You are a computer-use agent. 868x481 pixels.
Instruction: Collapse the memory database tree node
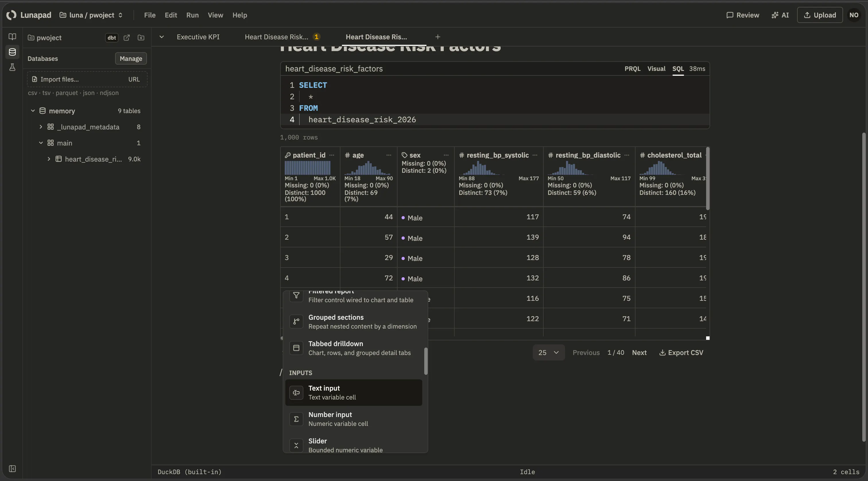tap(33, 110)
